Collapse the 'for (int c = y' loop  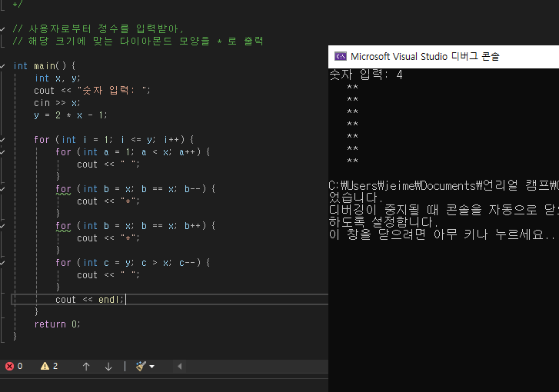pyautogui.click(x=2, y=263)
